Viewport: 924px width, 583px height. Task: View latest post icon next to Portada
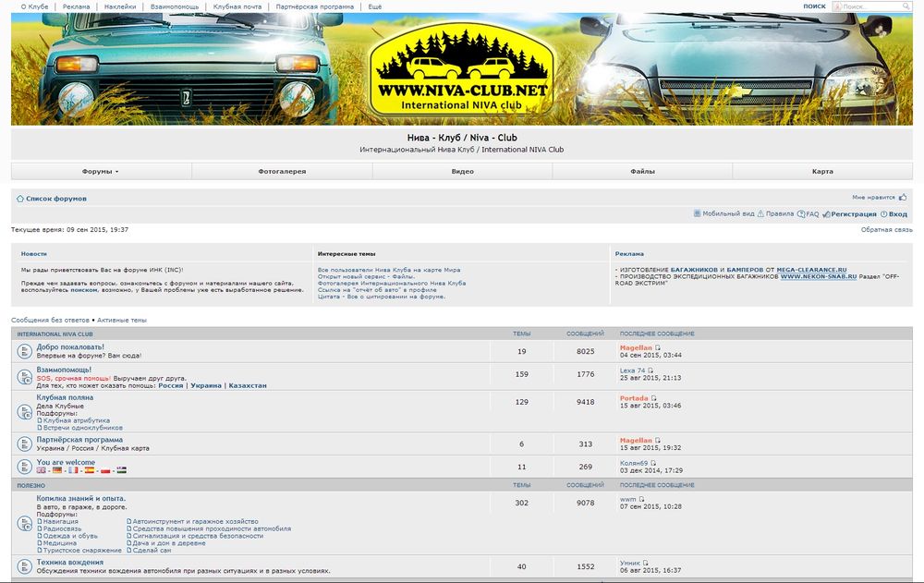point(653,398)
